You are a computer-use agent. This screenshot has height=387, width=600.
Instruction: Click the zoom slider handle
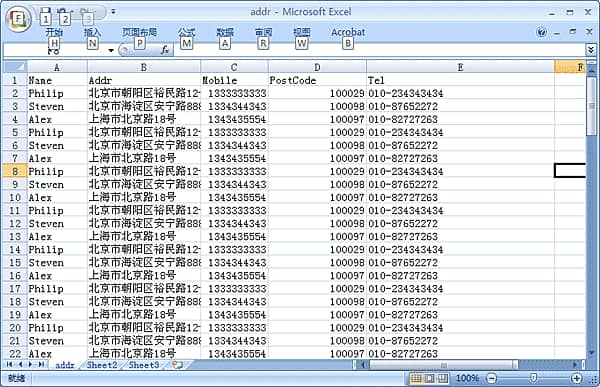(533, 379)
